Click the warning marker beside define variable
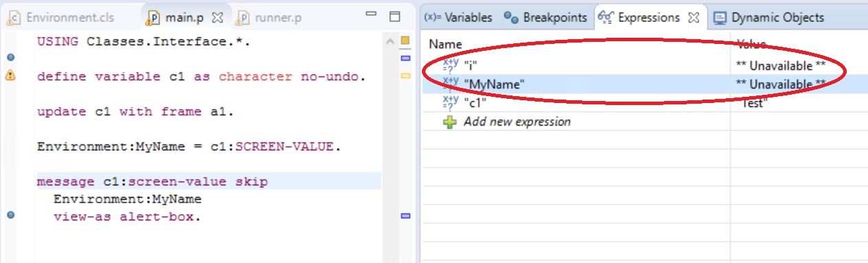Screen dimensions: 868x263 (10, 76)
